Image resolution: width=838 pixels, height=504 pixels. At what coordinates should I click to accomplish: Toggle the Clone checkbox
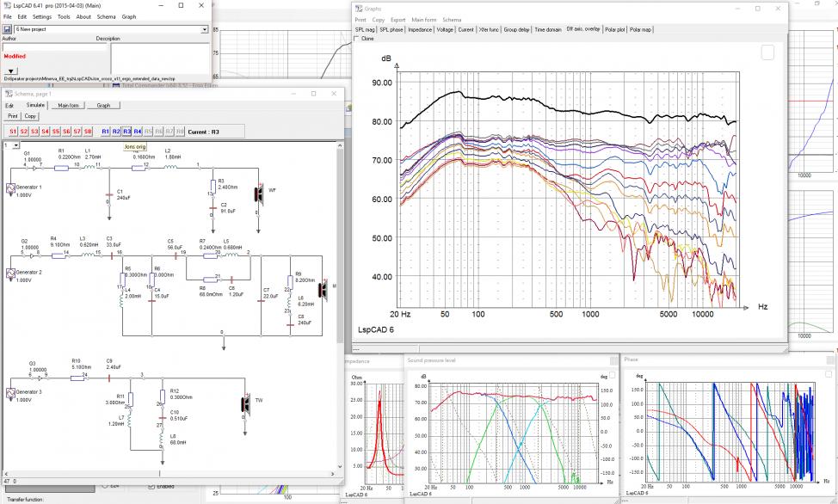357,39
